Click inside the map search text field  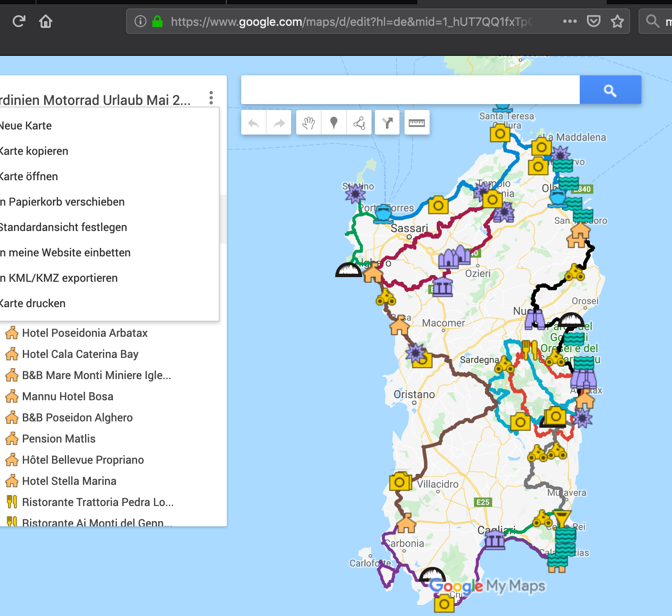pos(410,90)
